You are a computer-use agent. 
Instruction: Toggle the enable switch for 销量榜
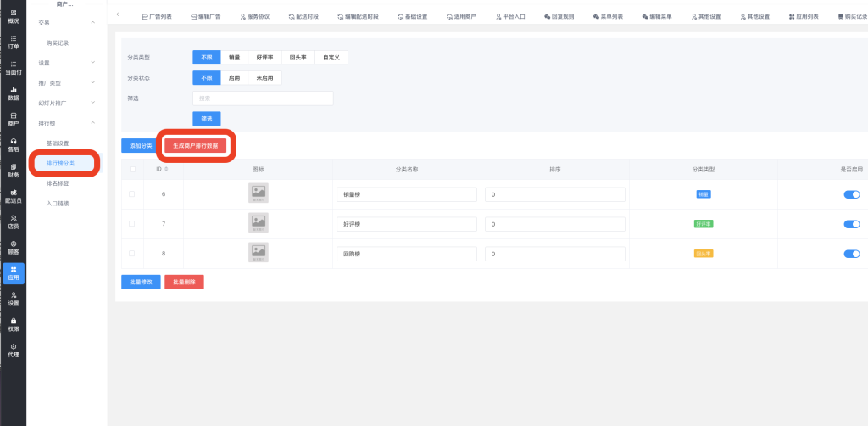click(x=852, y=194)
